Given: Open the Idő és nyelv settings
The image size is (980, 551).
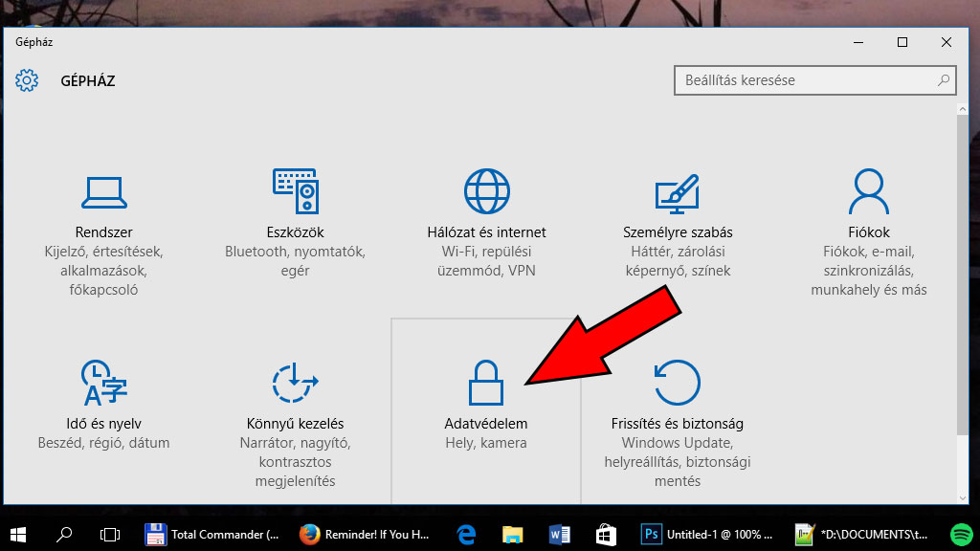Looking at the screenshot, I should (105, 402).
